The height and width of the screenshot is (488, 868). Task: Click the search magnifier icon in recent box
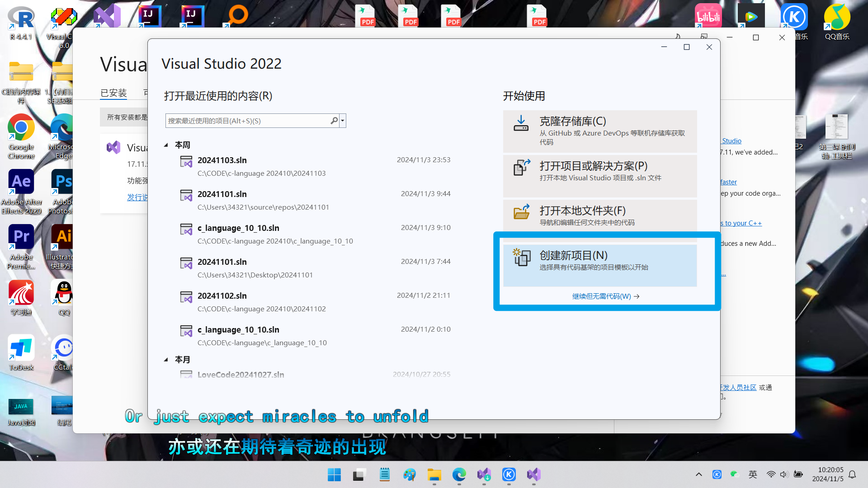coord(334,121)
